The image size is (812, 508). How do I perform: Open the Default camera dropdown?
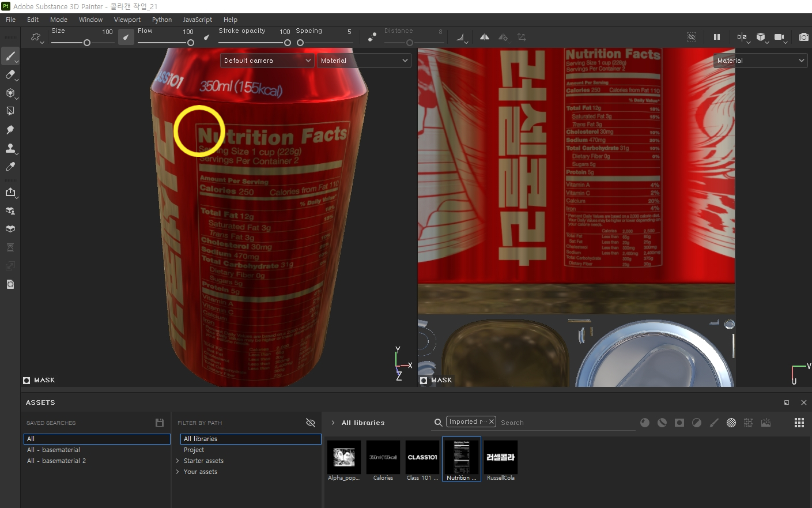[x=267, y=61]
